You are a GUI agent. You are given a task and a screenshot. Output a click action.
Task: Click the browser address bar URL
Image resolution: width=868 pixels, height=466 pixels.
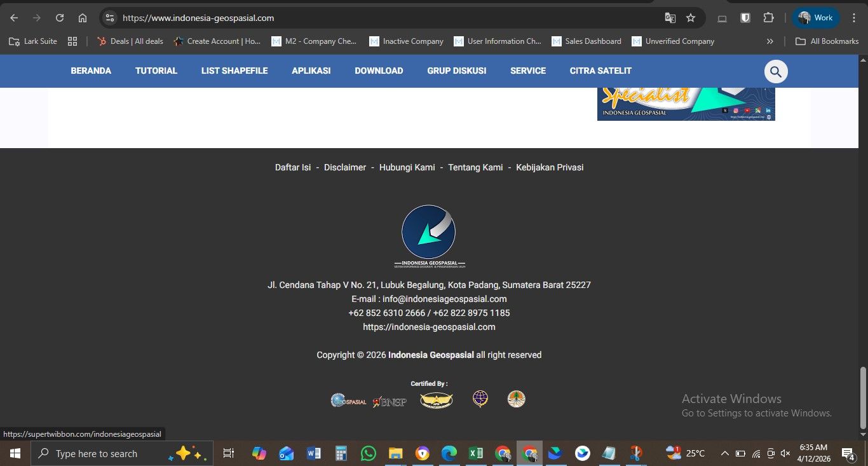point(198,18)
